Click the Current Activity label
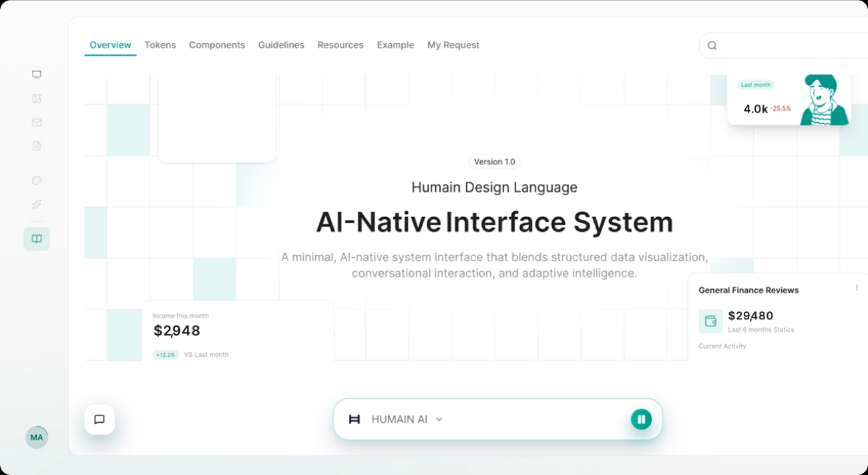This screenshot has height=475, width=868. [x=722, y=346]
